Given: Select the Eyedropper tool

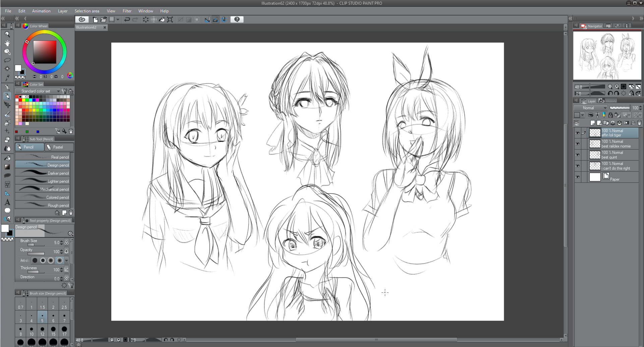Looking at the screenshot, I should click(x=7, y=78).
